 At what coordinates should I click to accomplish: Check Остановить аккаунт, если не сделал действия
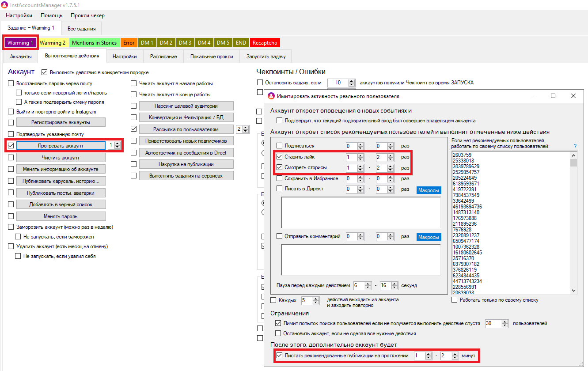[278, 333]
